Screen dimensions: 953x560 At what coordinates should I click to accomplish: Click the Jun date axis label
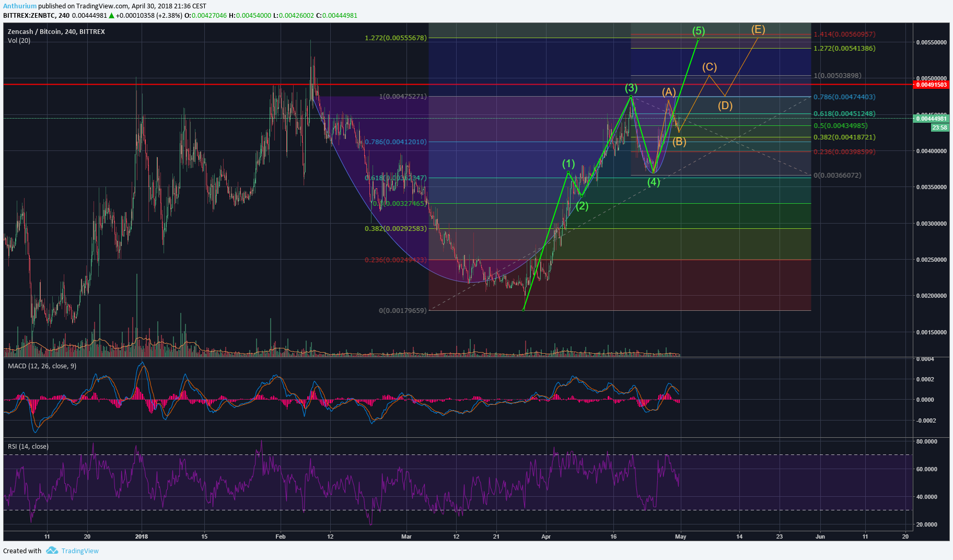tap(820, 536)
